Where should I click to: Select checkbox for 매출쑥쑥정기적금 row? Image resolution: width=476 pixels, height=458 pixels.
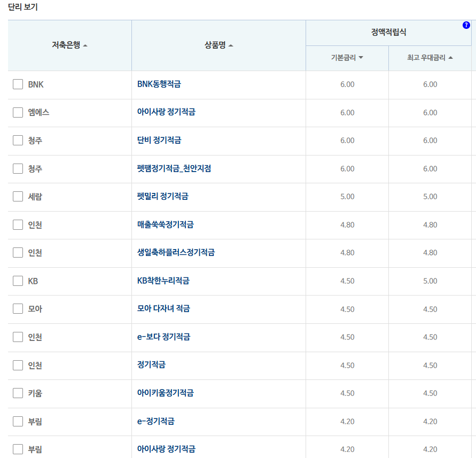(x=18, y=225)
